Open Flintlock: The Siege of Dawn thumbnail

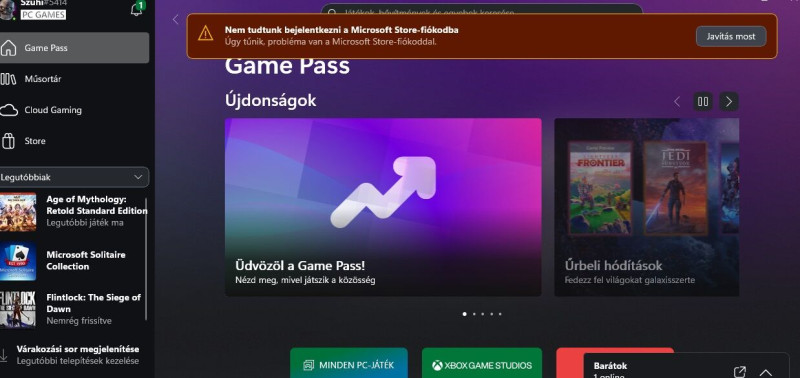coord(18,309)
